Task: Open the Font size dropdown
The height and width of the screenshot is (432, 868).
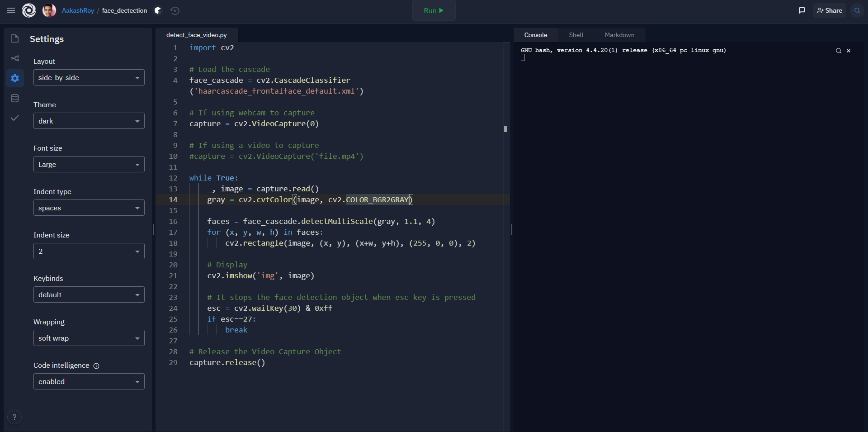Action: (x=89, y=164)
